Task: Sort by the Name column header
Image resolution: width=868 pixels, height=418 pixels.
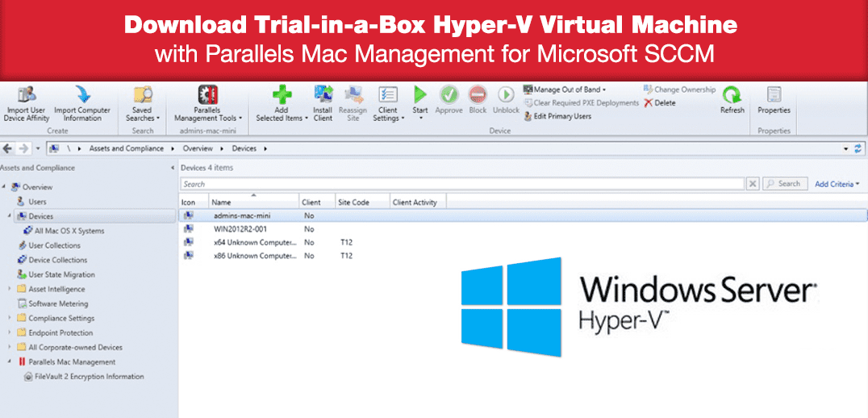Action: tap(254, 203)
